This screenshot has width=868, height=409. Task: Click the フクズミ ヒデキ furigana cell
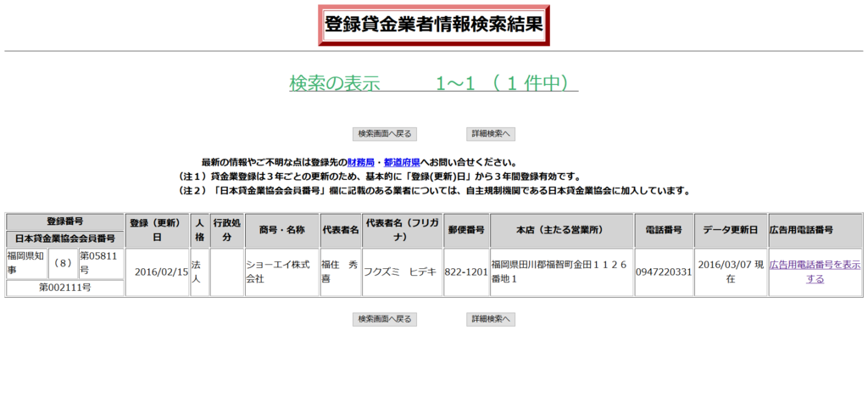(403, 272)
